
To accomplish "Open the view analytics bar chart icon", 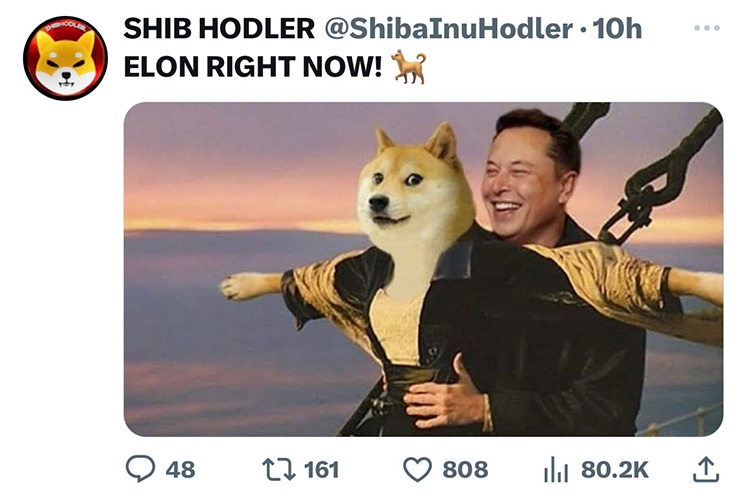I will [556, 470].
